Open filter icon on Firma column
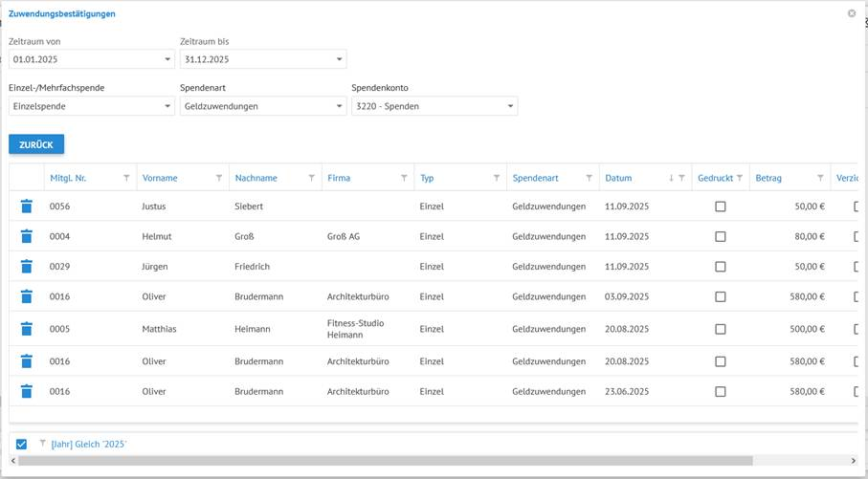Image resolution: width=868 pixels, height=479 pixels. 404,178
